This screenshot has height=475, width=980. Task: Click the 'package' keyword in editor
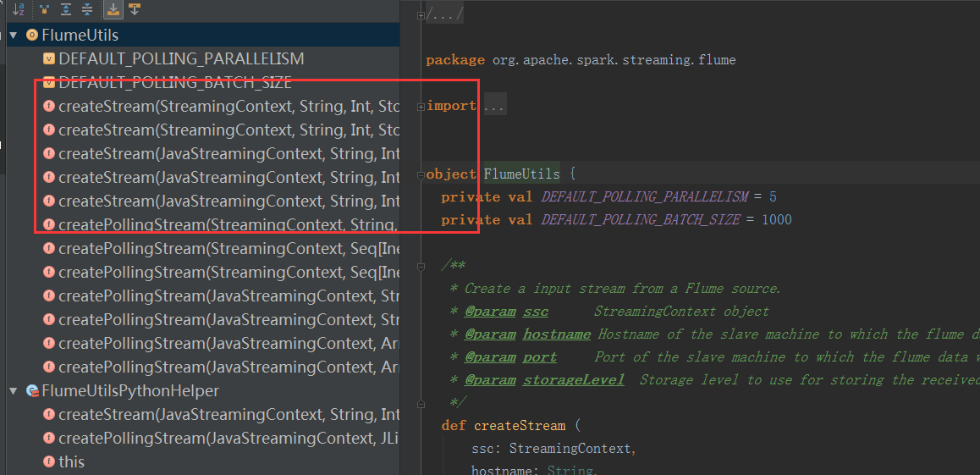click(455, 61)
